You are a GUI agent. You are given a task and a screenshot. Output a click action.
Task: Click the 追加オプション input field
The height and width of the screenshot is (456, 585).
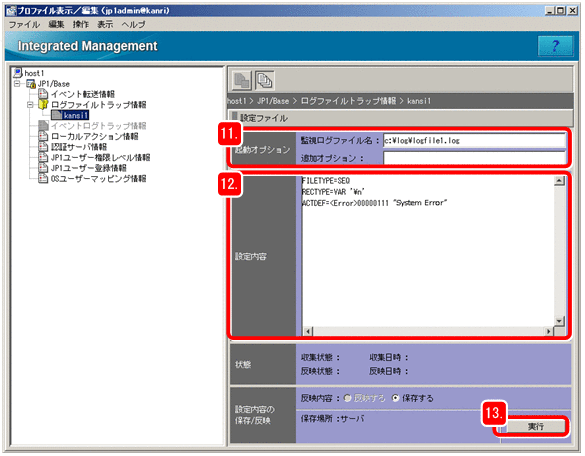point(474,158)
